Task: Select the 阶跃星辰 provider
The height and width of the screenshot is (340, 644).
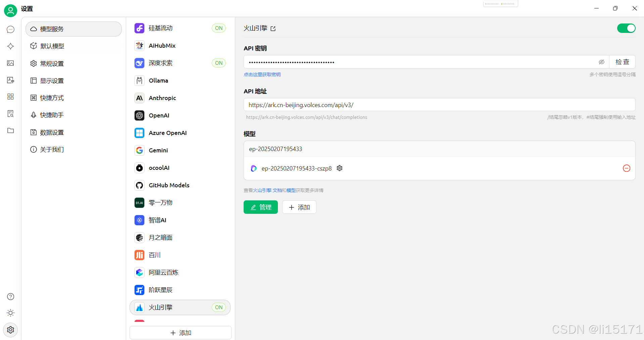Action: [180, 290]
